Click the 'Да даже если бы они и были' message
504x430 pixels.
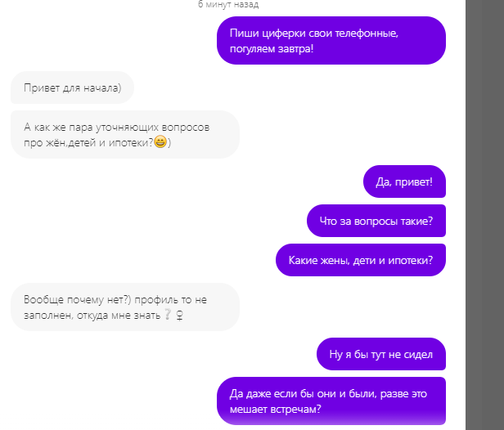[x=331, y=401]
